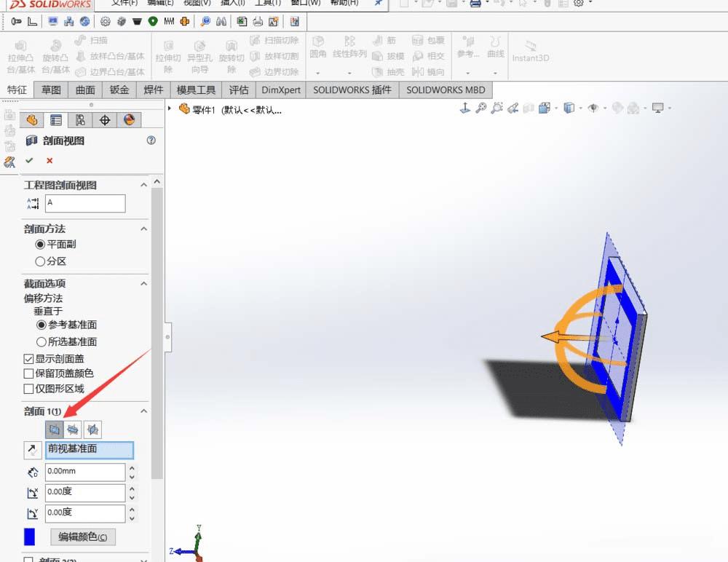Select the Right plane section button
728x562 pixels.
92,430
